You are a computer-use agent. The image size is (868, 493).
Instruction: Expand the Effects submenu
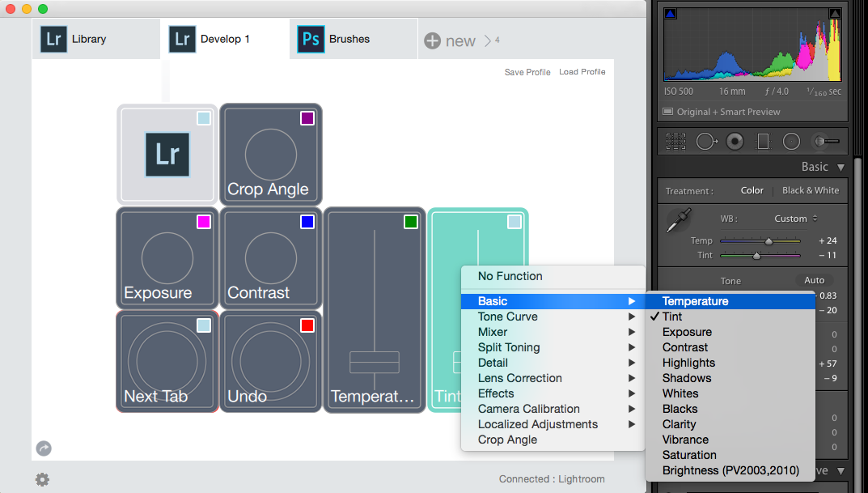click(x=553, y=393)
